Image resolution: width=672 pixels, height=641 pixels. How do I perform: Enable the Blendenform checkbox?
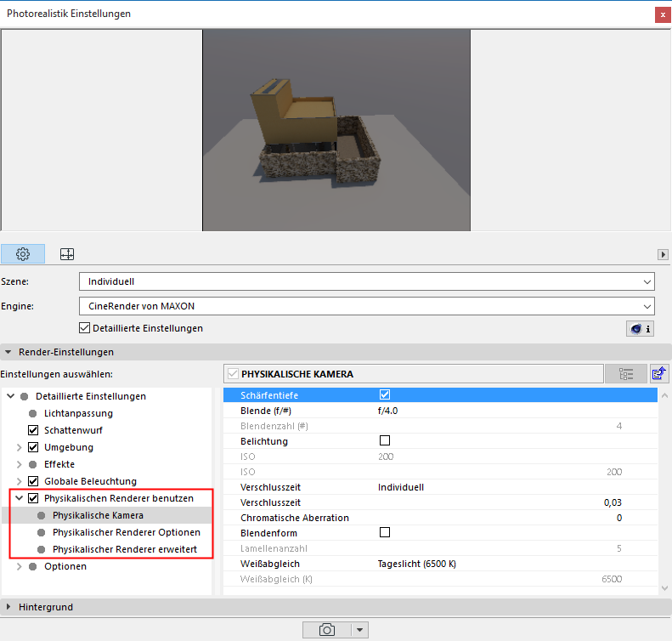[x=385, y=532]
